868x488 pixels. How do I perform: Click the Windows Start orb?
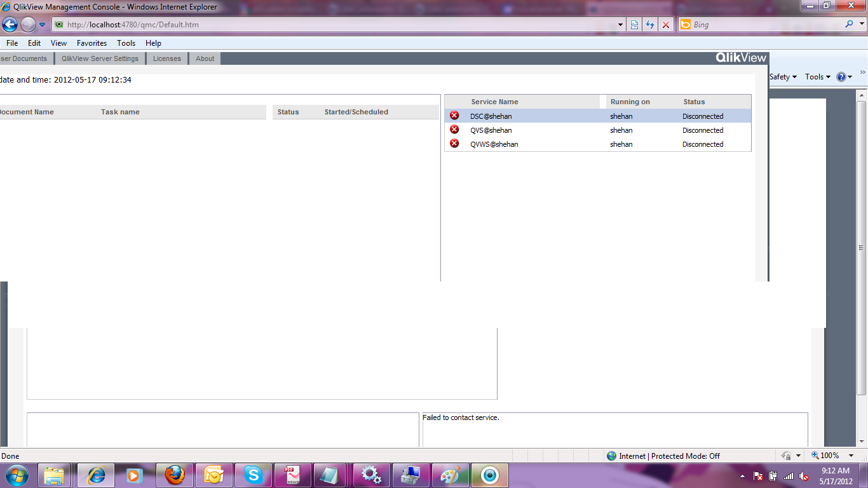point(17,475)
